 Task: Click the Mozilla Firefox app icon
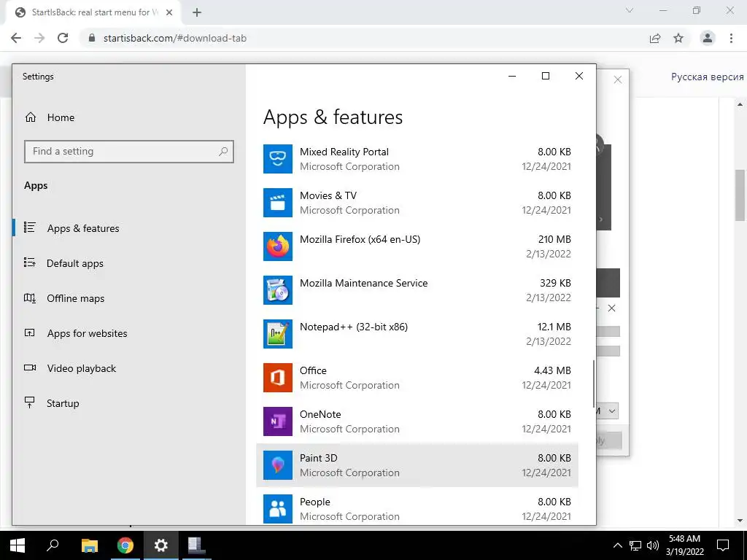tap(278, 246)
